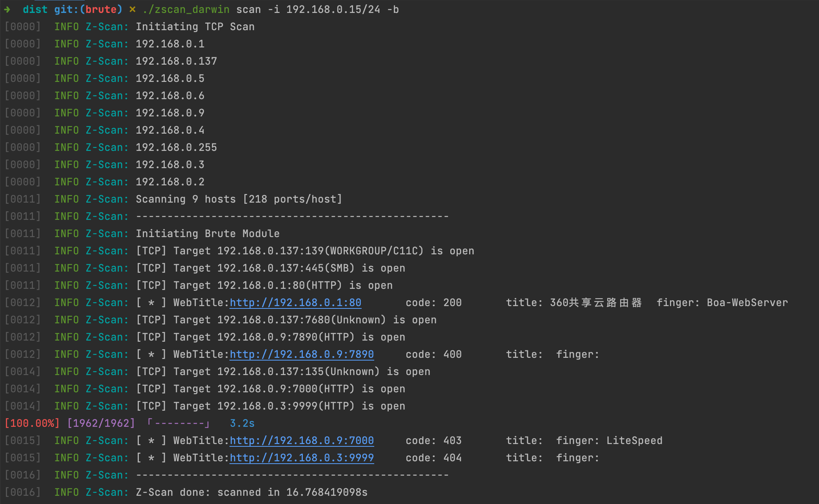The height and width of the screenshot is (504, 819).
Task: Click the command ./zscan_darwin in prompt line
Action: click(187, 9)
